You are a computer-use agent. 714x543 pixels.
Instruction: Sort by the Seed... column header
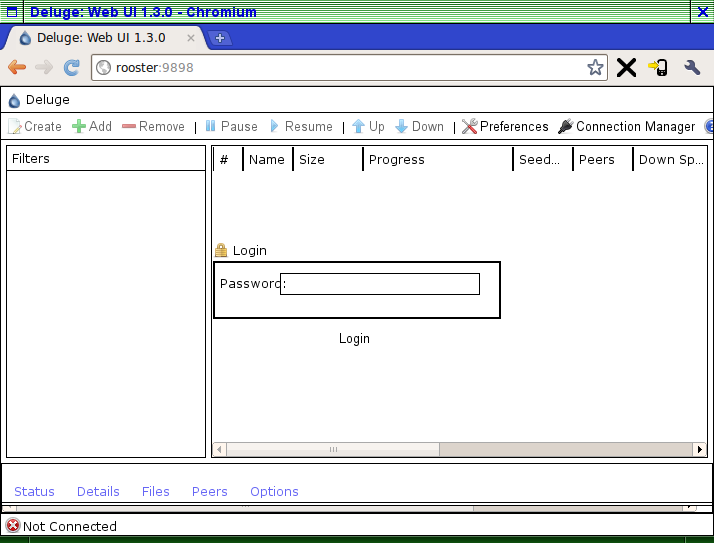click(542, 159)
